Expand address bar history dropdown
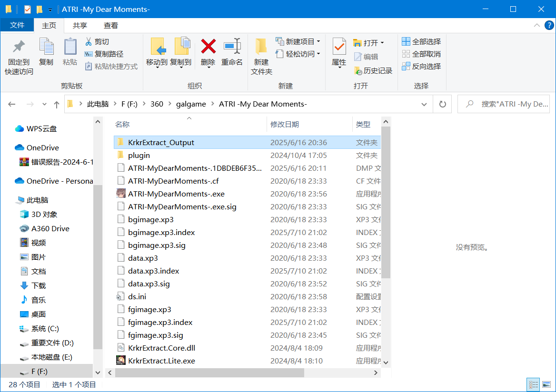Image resolution: width=556 pixels, height=392 pixels. click(x=424, y=104)
